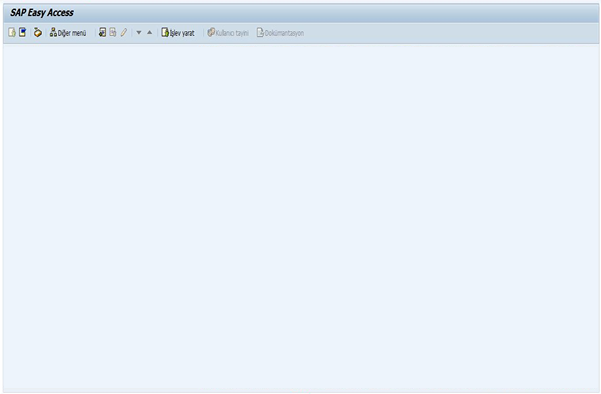Click the Kullanıcı tayini key icon
The width and height of the screenshot is (601, 394).
211,33
